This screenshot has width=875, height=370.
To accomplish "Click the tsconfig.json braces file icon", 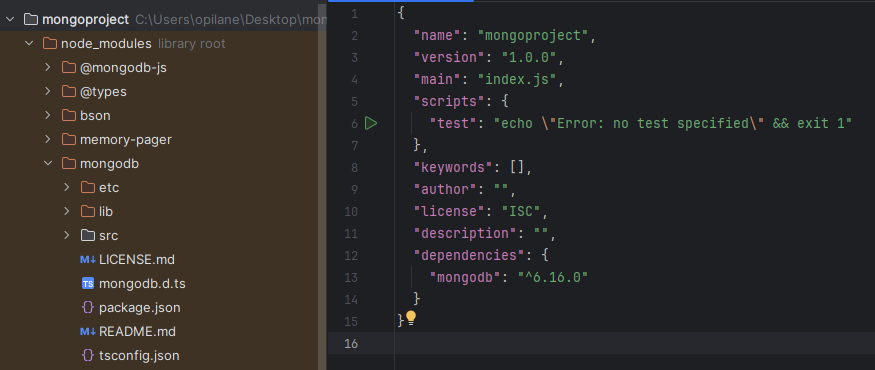I will [x=88, y=355].
